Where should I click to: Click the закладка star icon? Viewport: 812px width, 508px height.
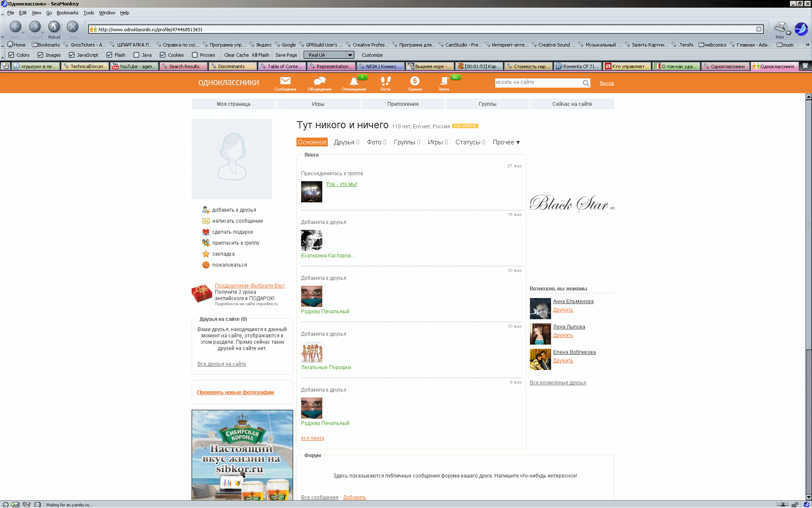206,254
